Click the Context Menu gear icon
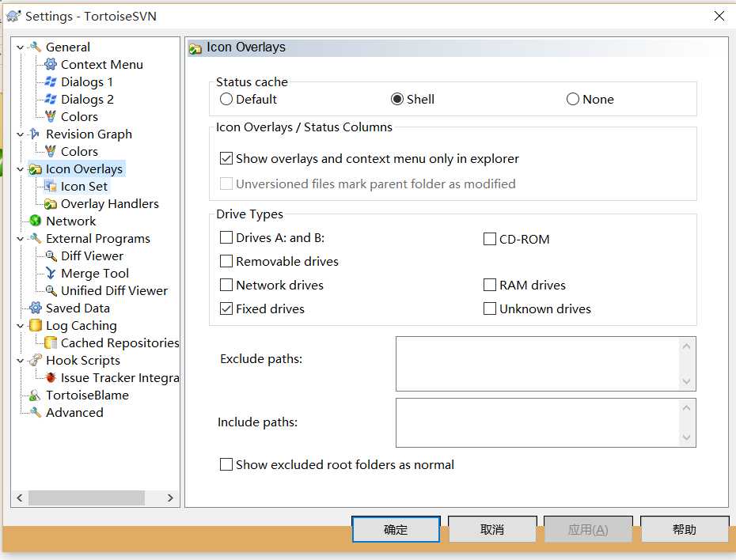 [51, 64]
